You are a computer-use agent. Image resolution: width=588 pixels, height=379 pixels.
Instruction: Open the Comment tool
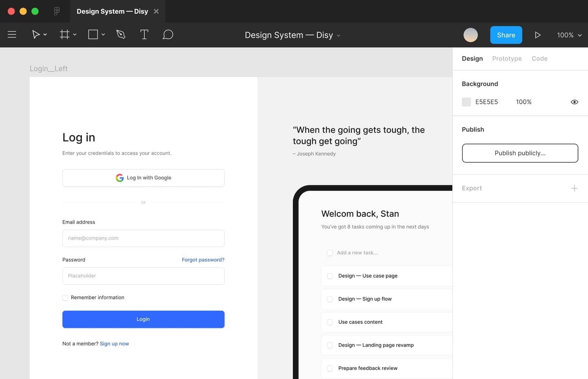pyautogui.click(x=168, y=35)
